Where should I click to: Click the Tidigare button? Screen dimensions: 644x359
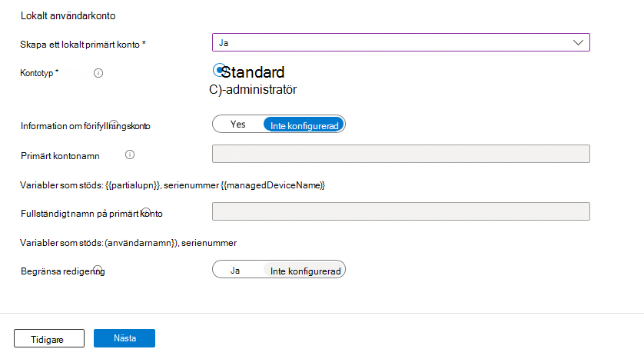[x=49, y=338]
